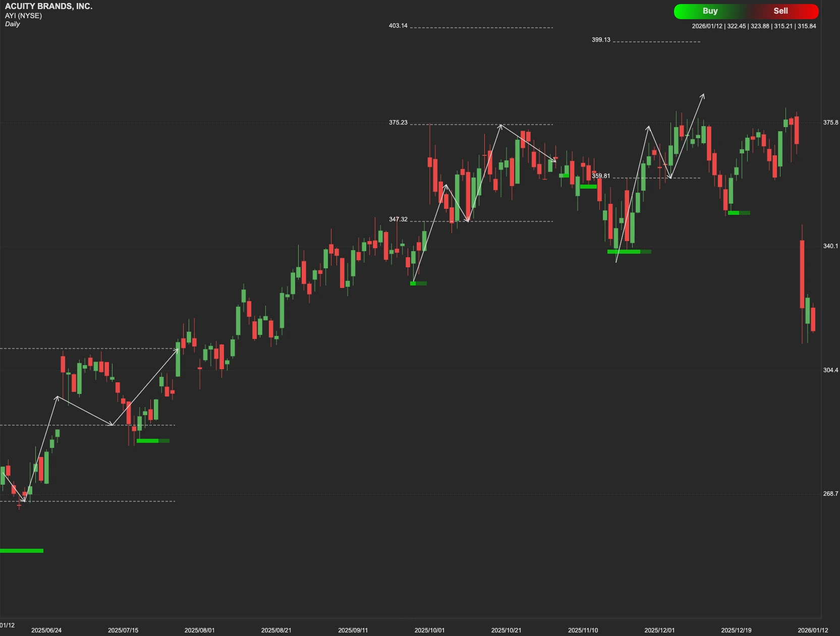Viewport: 840px width, 636px height.
Task: Click the ACUITY BRANDS, INC. title
Action: coord(48,7)
